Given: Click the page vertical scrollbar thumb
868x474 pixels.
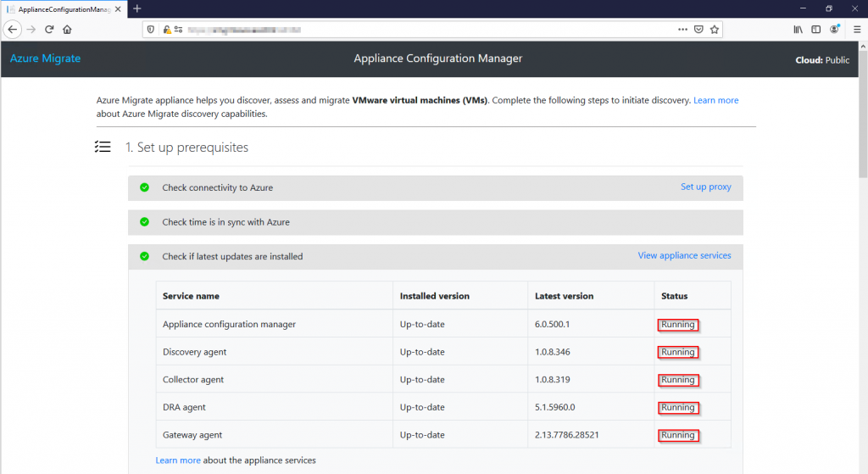Looking at the screenshot, I should tap(863, 115).
